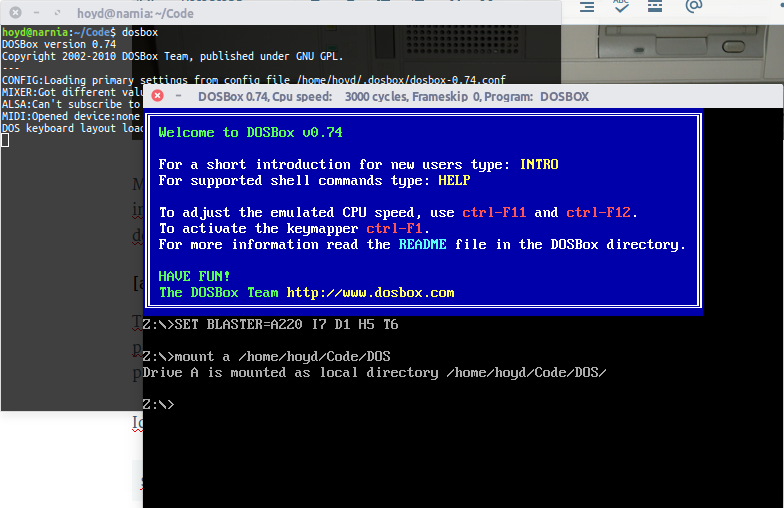Click the red ctrl-F11 shortcut text
Screen dimensions: 784x508
[x=494, y=212]
